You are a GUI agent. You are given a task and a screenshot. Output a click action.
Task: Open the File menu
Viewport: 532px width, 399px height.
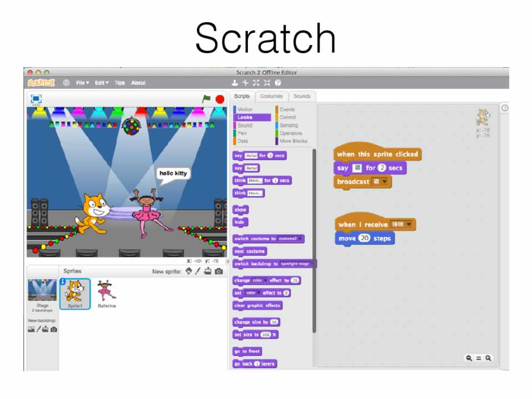tap(82, 83)
